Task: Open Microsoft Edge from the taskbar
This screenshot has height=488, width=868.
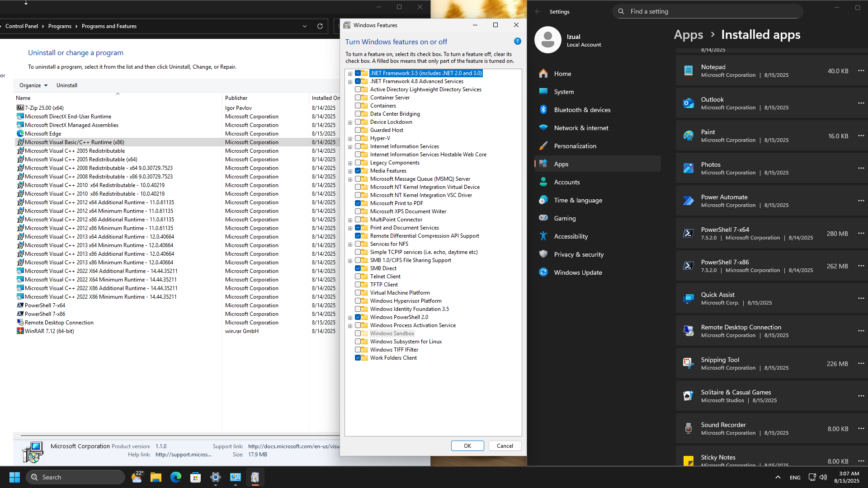Action: [x=175, y=477]
